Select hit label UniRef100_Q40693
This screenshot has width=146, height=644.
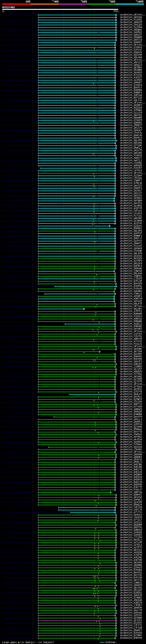[x=131, y=72]
